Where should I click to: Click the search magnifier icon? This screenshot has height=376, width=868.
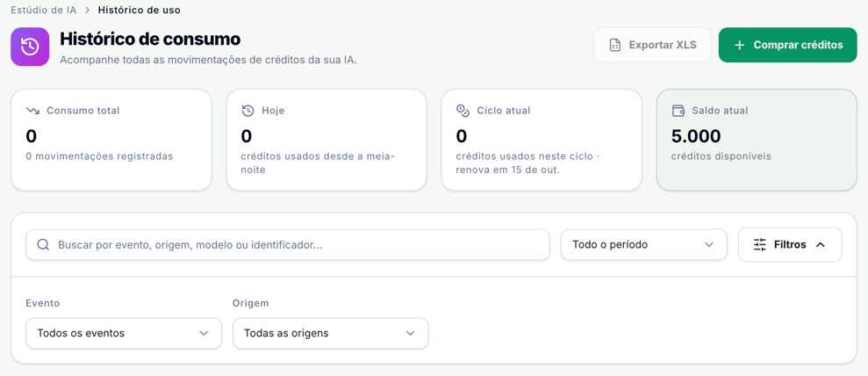(43, 244)
